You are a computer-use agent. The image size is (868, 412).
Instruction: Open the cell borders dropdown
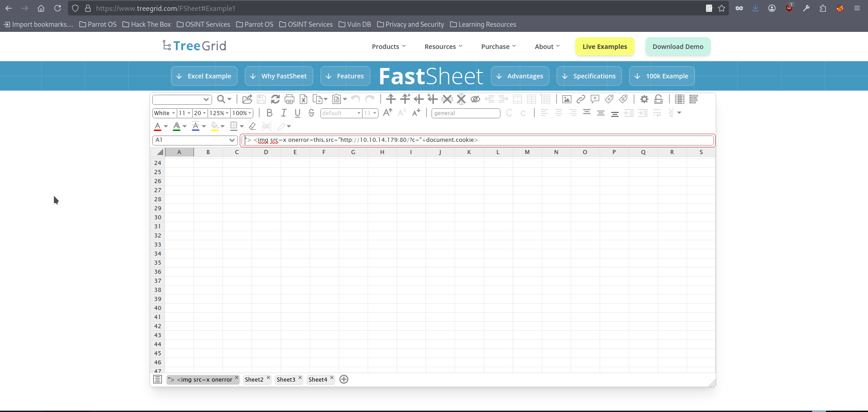pos(236,126)
